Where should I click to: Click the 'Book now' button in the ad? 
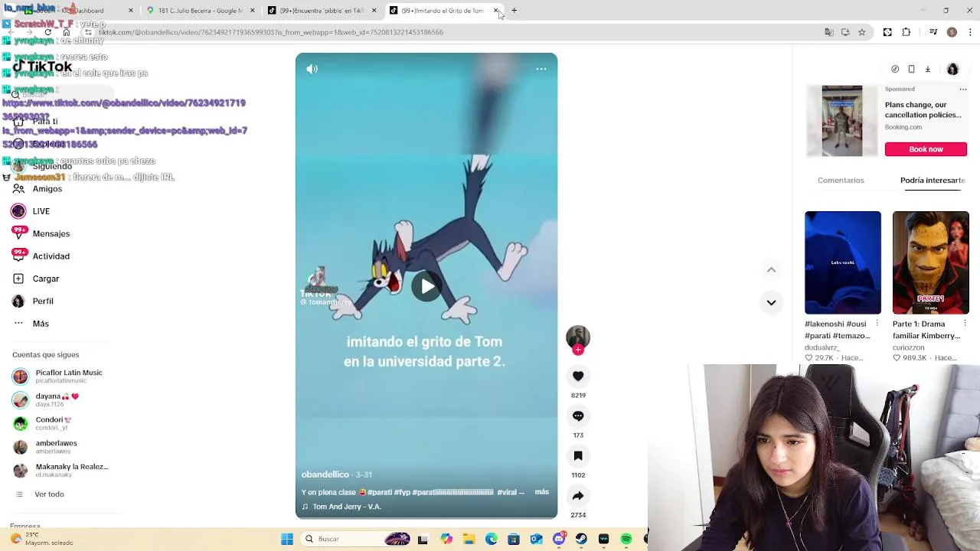926,149
